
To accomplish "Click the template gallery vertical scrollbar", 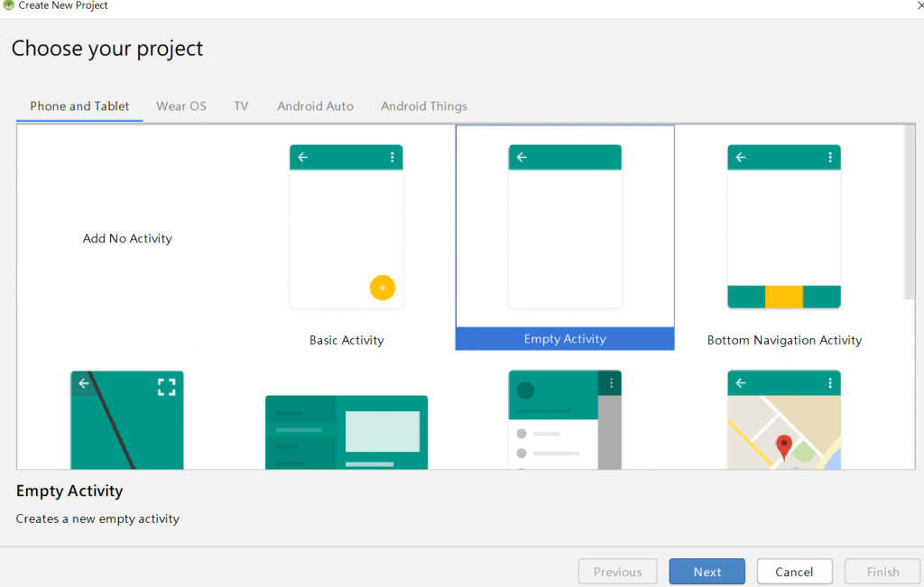I will 910,212.
